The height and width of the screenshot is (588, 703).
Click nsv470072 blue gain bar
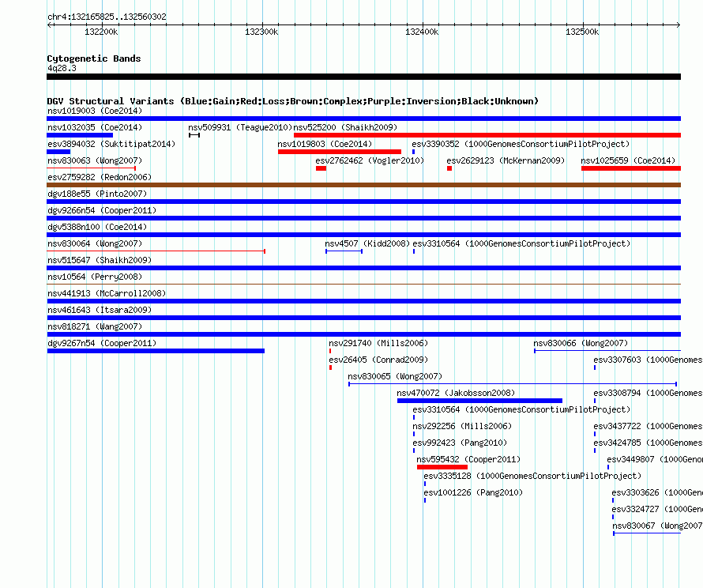(x=479, y=401)
